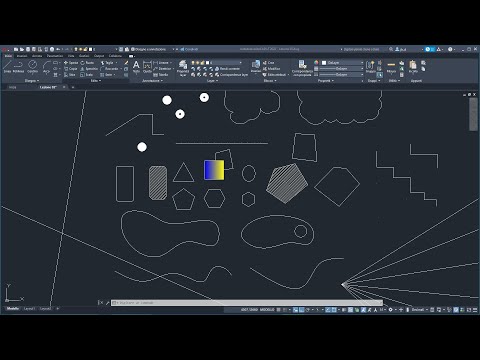Viewport: 480px width, 360px height.
Task: Open the Annota ribbon tab
Action: coord(37,56)
